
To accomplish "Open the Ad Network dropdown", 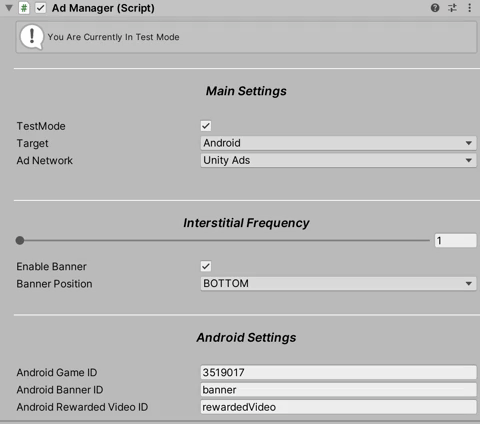I will pyautogui.click(x=338, y=160).
